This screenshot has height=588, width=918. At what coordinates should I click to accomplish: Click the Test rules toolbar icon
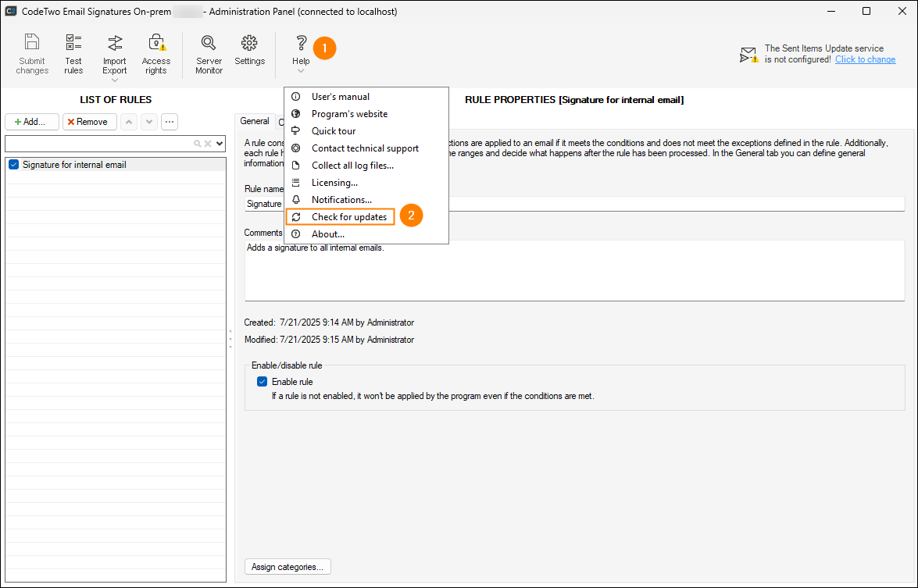[x=73, y=44]
